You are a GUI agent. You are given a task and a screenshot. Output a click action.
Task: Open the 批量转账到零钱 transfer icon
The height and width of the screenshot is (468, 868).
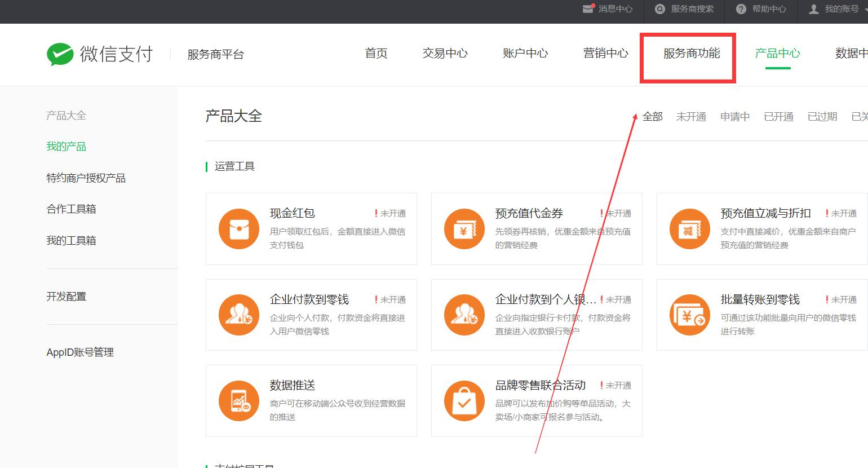(x=690, y=315)
